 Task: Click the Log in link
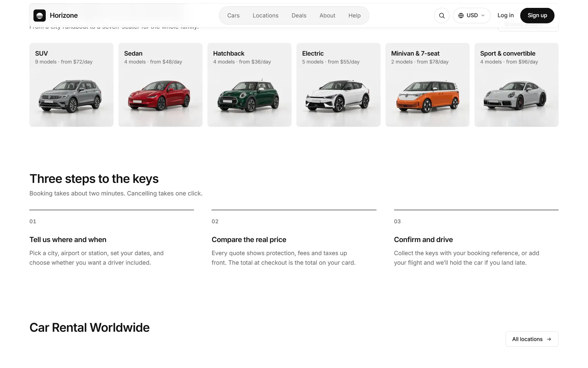[x=505, y=15]
